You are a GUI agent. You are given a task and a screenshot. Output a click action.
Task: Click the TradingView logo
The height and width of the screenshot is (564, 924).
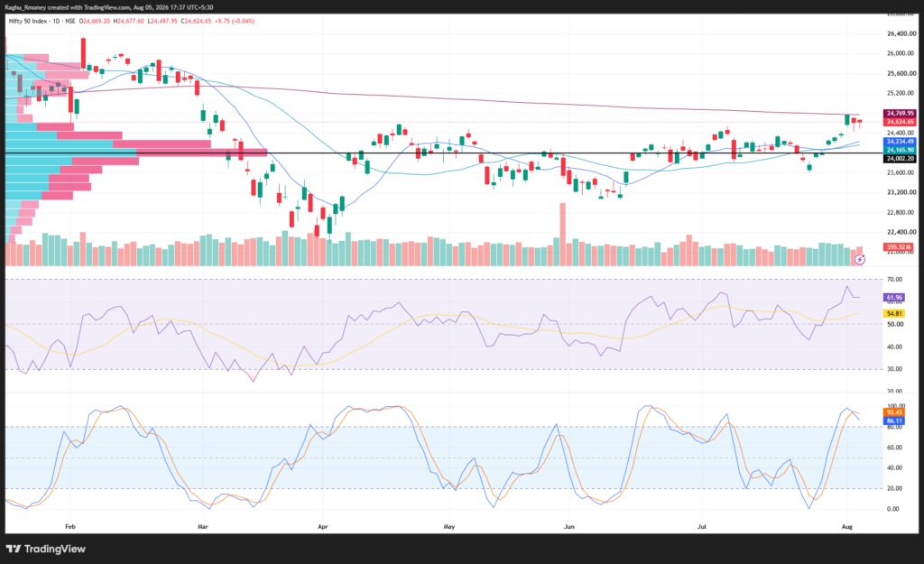46,549
